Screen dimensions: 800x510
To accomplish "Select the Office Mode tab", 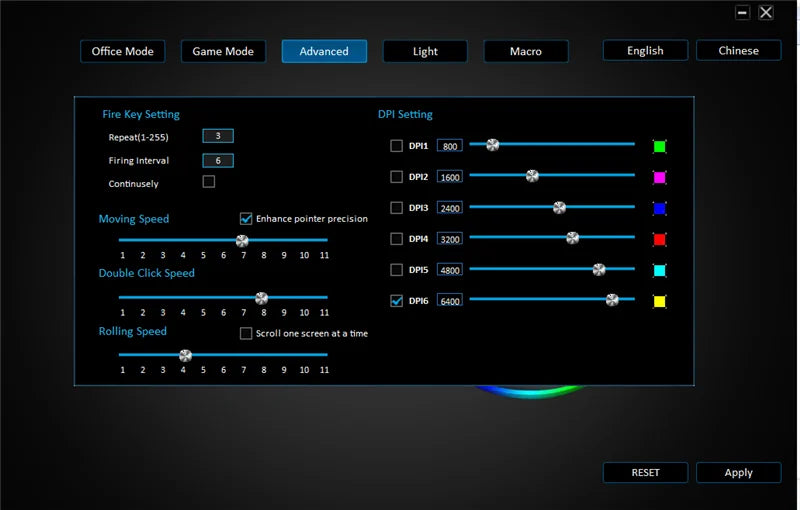I will 122,52.
